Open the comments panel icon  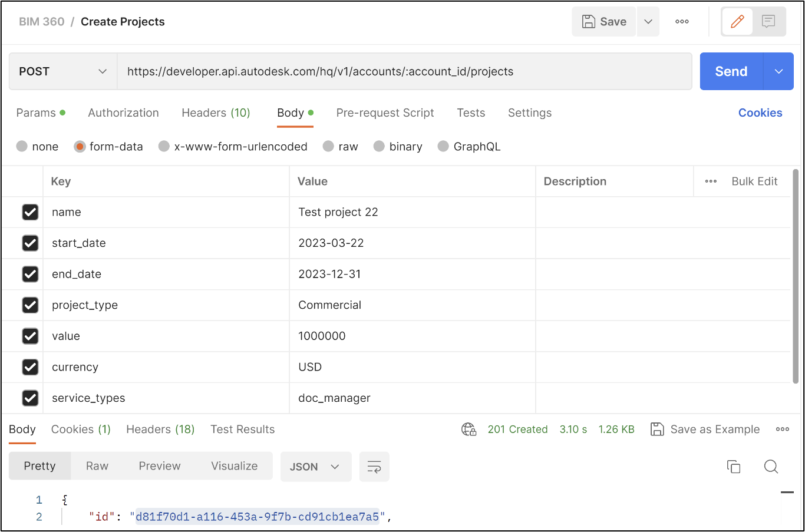[768, 21]
